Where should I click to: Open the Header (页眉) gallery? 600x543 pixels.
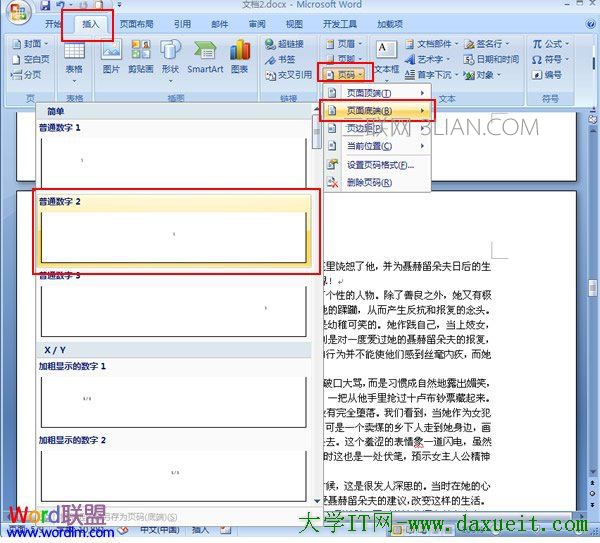[x=344, y=44]
